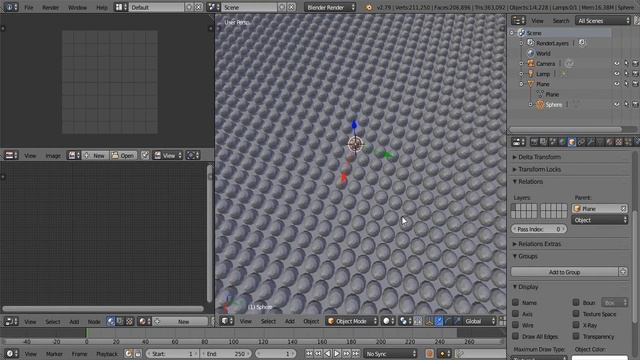640x360 pixels.
Task: Enable the Name display checkbox
Action: pyautogui.click(x=516, y=302)
